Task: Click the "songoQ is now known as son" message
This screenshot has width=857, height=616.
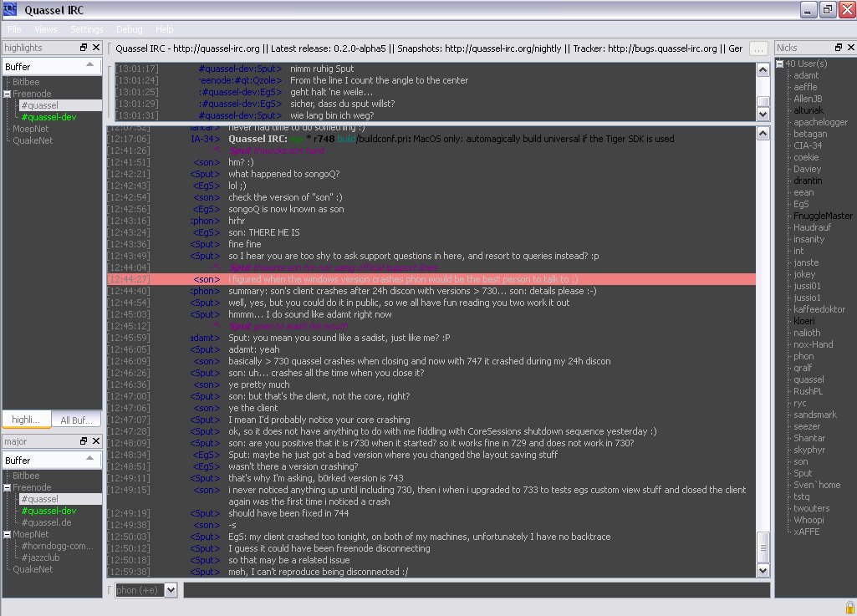Action: point(286,209)
